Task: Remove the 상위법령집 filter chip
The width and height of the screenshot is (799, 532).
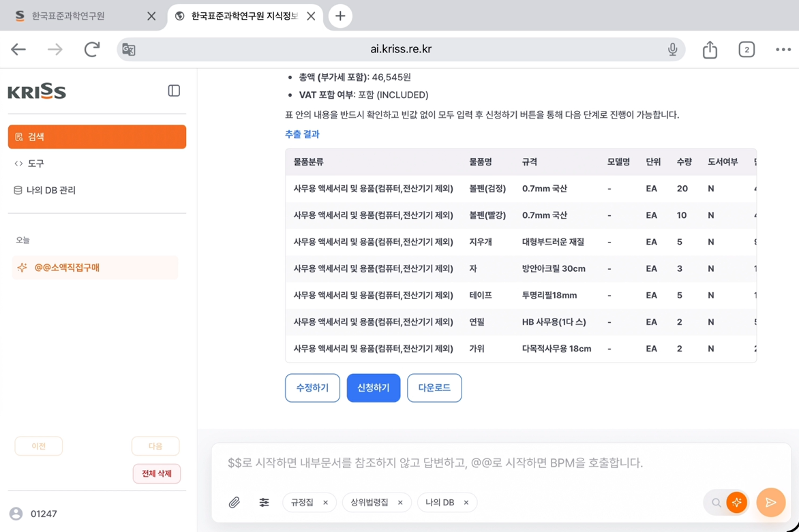Action: (x=400, y=503)
